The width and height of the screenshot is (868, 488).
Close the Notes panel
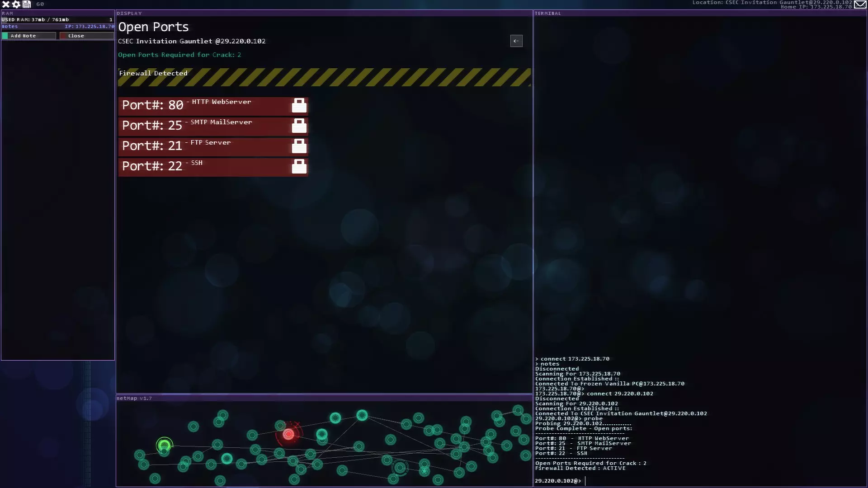[x=86, y=36]
